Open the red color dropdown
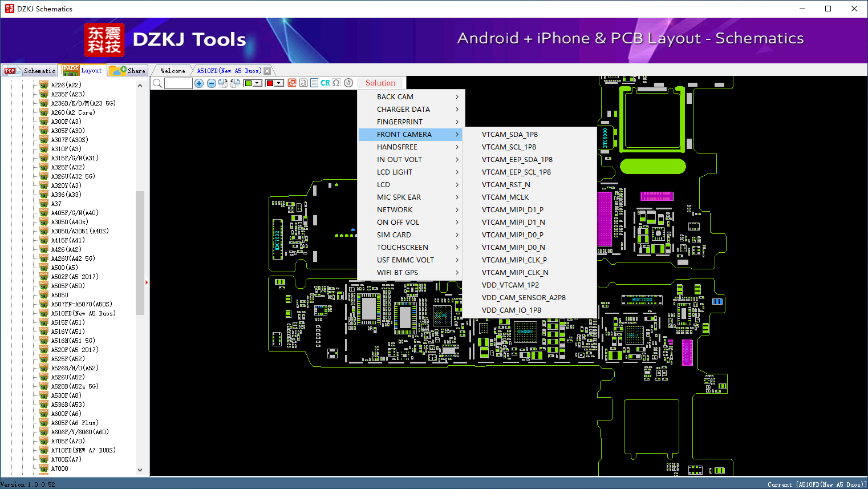Screen dimensions: 868x489 pos(279,83)
